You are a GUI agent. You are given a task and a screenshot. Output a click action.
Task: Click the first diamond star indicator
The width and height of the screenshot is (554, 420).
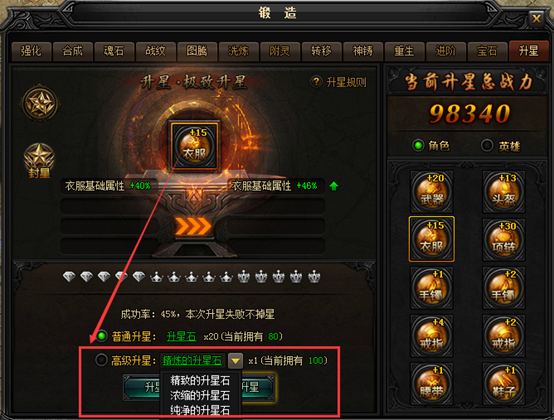coord(69,277)
